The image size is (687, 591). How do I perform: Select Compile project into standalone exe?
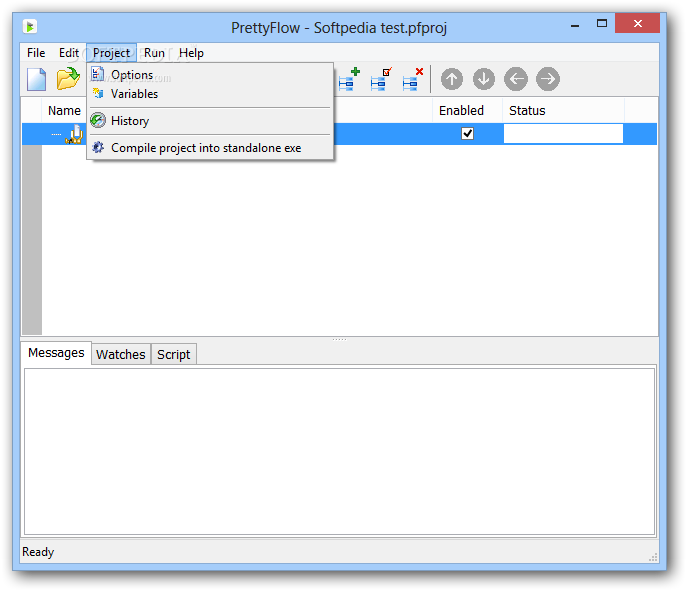[x=210, y=148]
